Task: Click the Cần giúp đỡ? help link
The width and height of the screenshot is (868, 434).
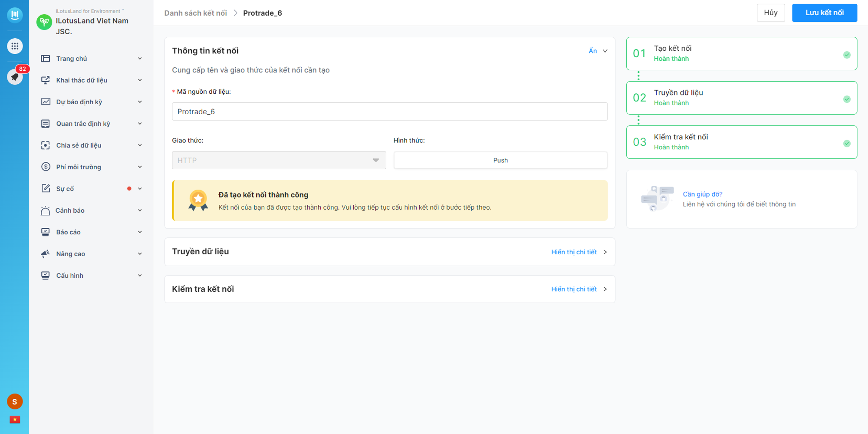Action: coord(703,194)
